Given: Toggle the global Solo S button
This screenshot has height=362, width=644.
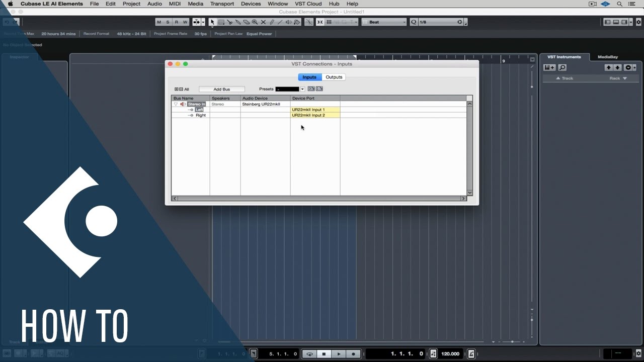Looking at the screenshot, I should click(x=168, y=22).
